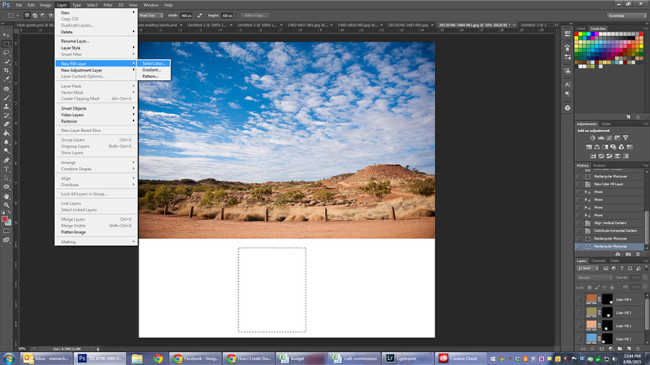650x365 pixels.
Task: Toggle Lock all padlock in Layers panel
Action: pyautogui.click(x=612, y=287)
